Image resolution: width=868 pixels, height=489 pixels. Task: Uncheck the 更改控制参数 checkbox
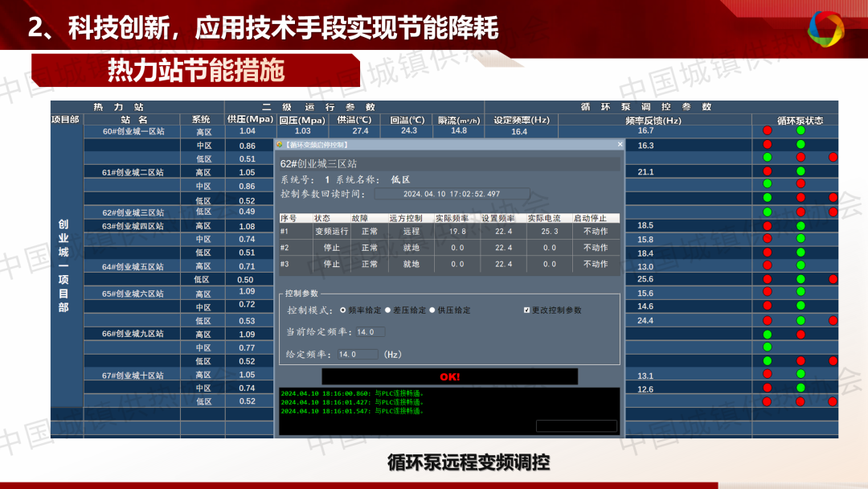pyautogui.click(x=526, y=310)
